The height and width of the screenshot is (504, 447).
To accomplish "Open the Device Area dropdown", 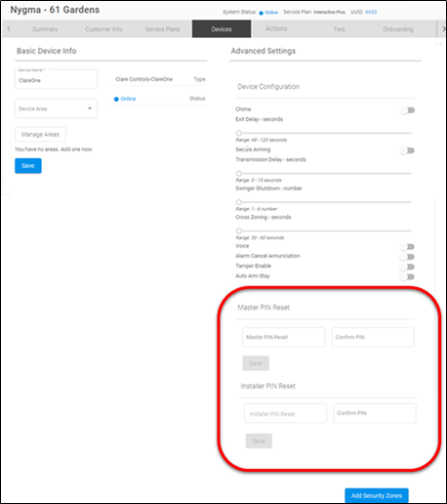I will (56, 108).
